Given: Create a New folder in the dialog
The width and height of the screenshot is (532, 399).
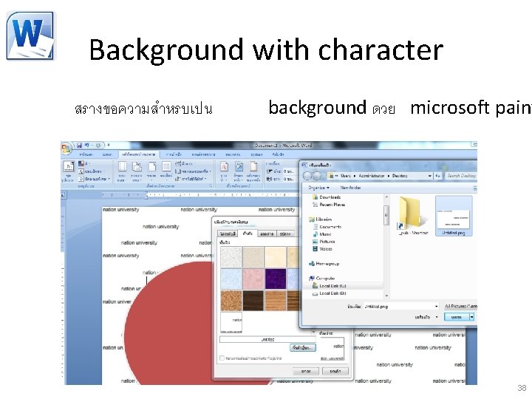Looking at the screenshot, I should (x=350, y=188).
